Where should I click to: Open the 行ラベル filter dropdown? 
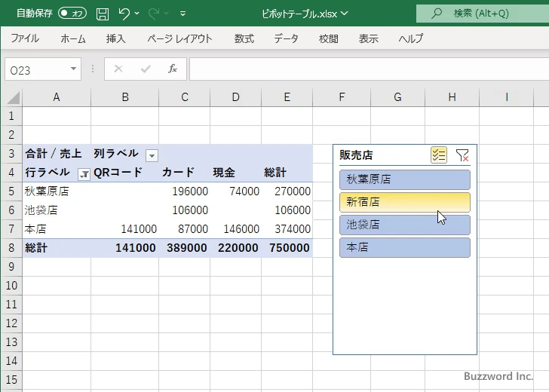coord(84,174)
